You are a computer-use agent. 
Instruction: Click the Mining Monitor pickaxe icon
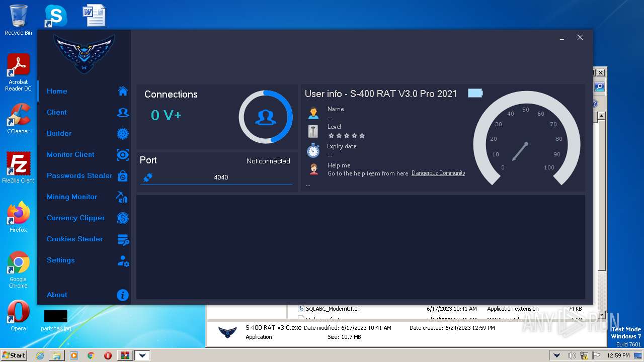tap(122, 197)
